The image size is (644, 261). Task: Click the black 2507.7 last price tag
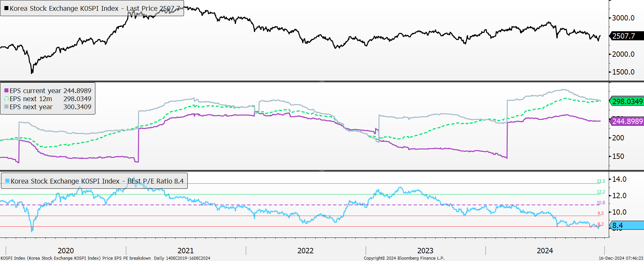(x=627, y=36)
